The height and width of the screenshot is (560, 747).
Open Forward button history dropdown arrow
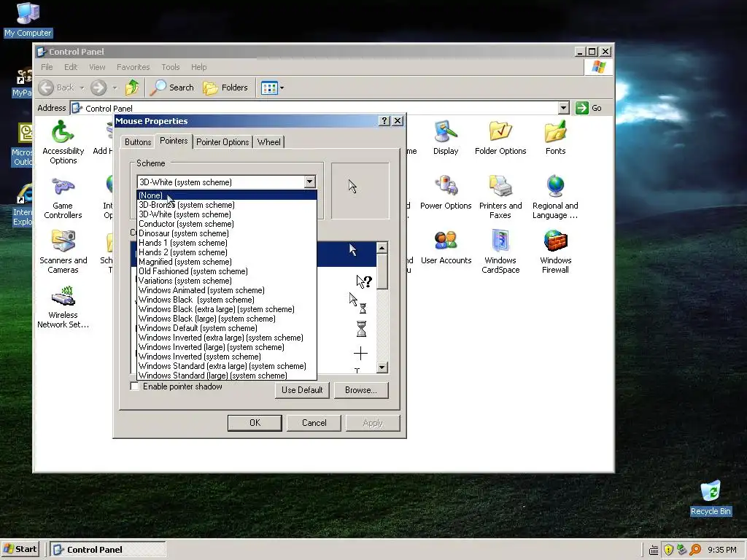point(115,87)
